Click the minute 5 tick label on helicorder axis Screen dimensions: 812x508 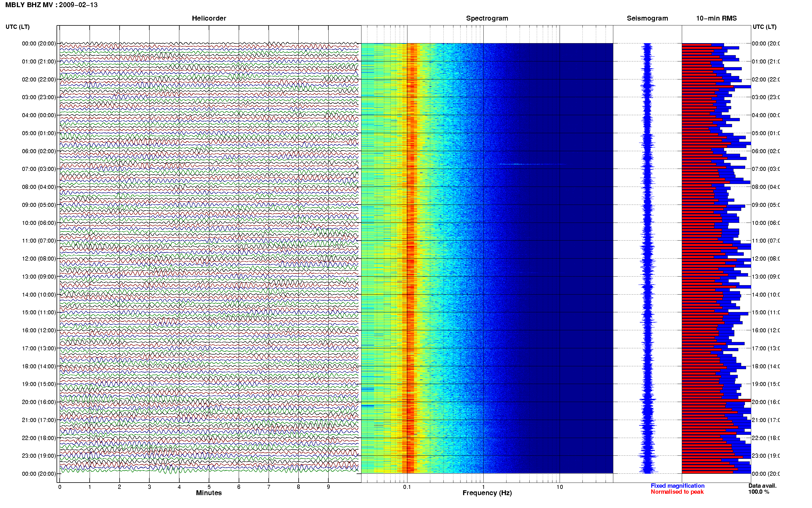(209, 487)
